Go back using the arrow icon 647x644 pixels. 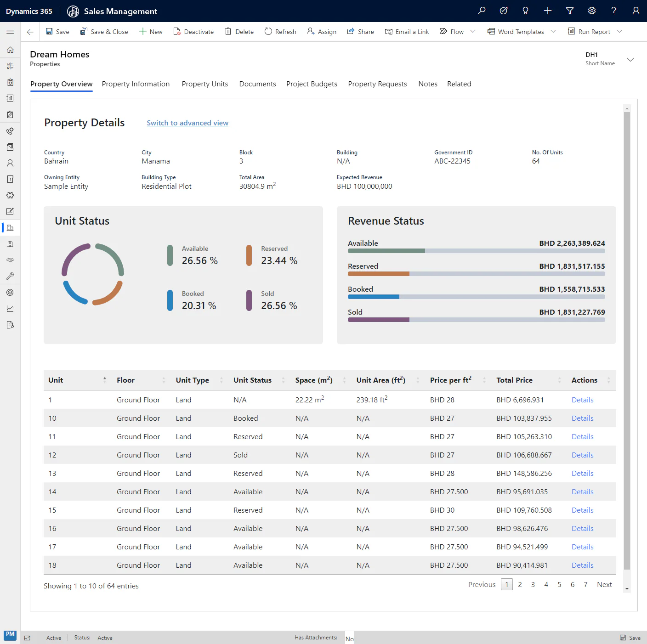click(30, 32)
